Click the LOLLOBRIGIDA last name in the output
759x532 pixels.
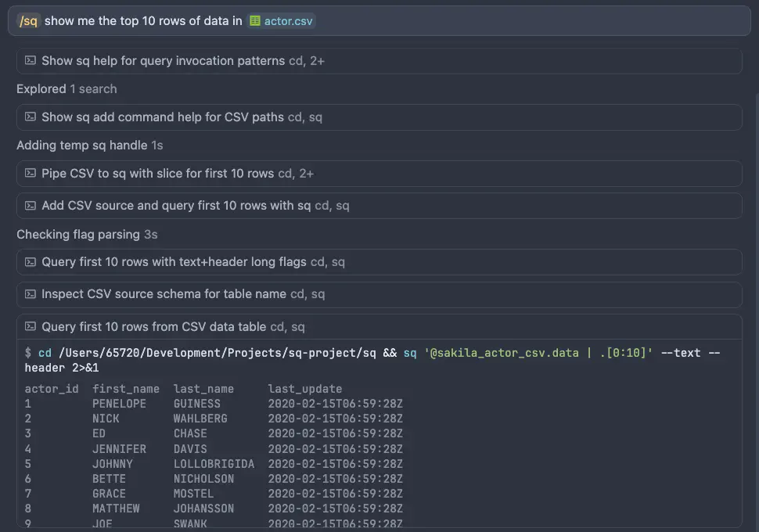click(214, 464)
